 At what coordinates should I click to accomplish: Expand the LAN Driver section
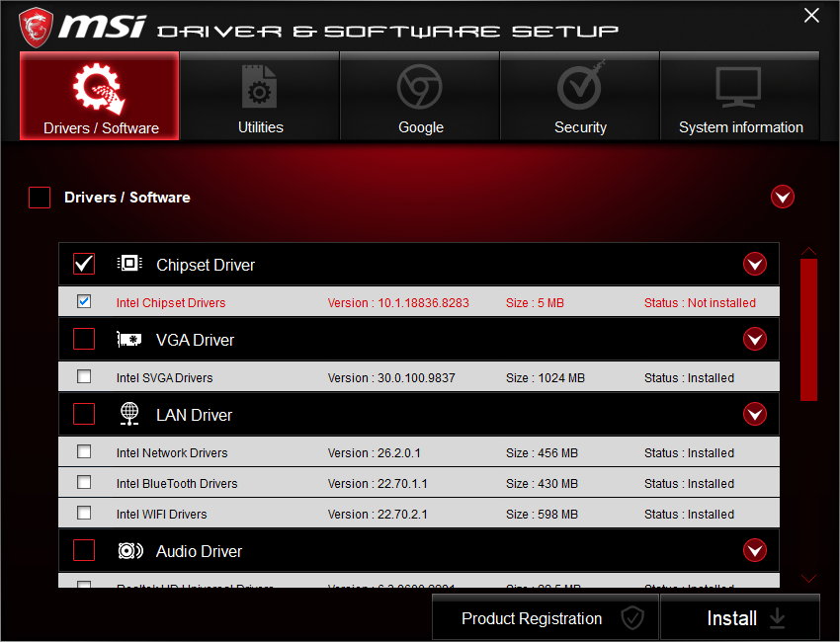pos(755,414)
